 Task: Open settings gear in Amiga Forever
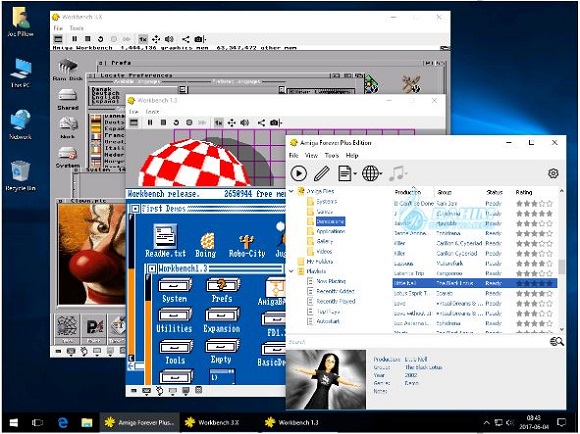553,173
